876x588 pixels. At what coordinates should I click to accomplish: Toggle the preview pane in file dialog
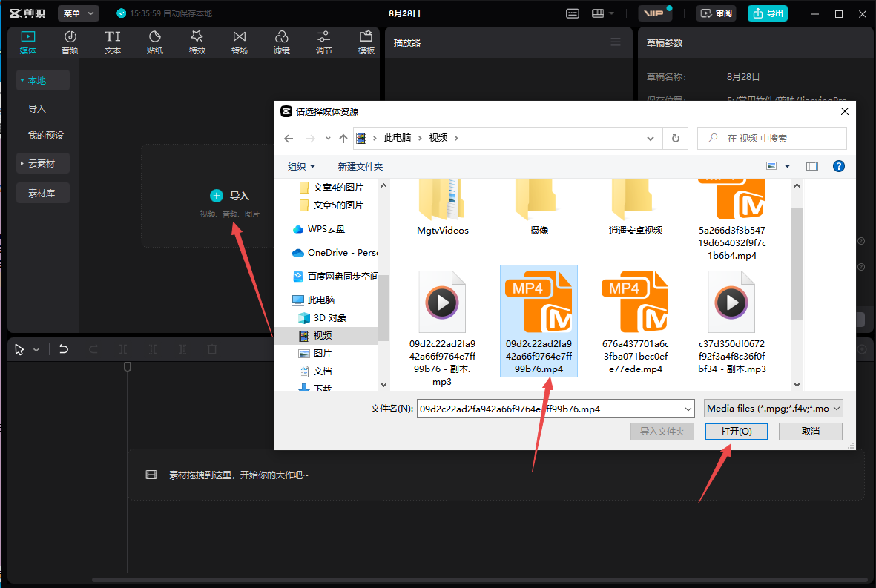tap(811, 166)
